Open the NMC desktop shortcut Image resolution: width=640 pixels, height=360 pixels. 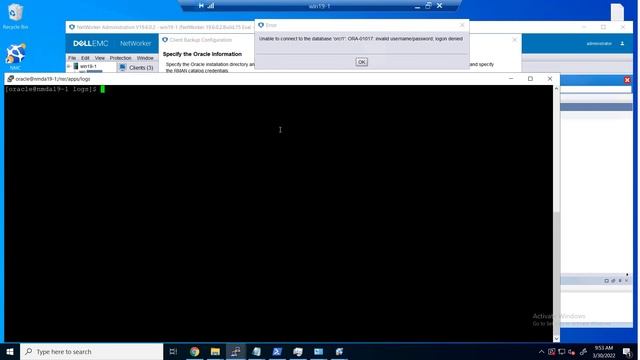point(16,56)
